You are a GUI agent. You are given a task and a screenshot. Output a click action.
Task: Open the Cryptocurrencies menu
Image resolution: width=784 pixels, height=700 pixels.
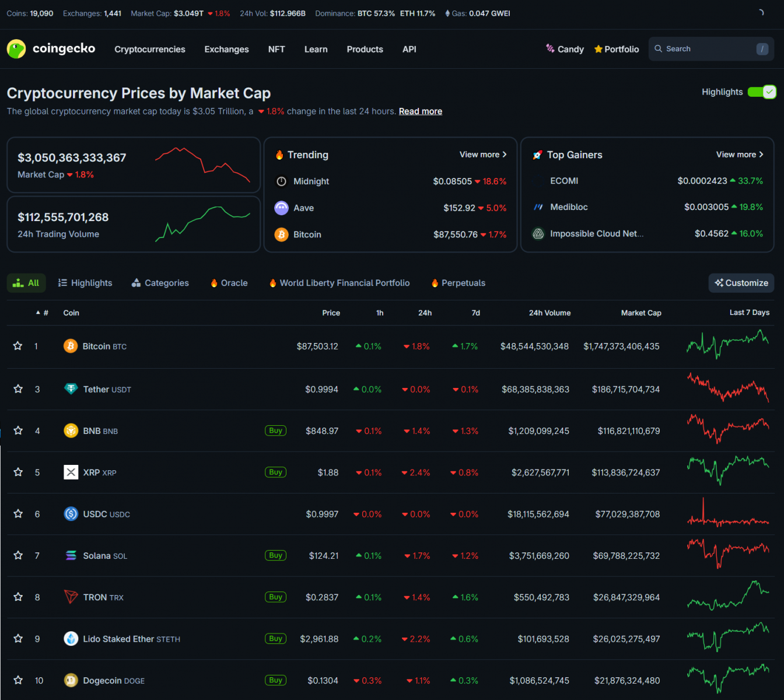pos(150,50)
